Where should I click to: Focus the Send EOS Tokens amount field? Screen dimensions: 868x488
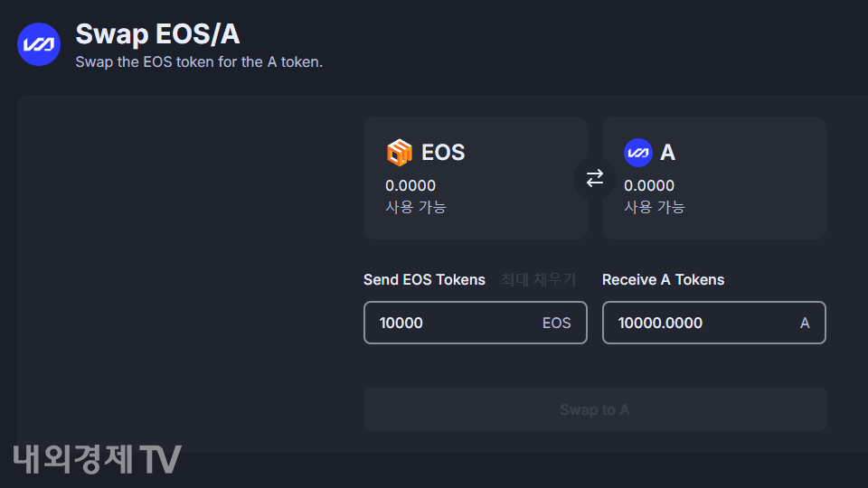(452, 323)
